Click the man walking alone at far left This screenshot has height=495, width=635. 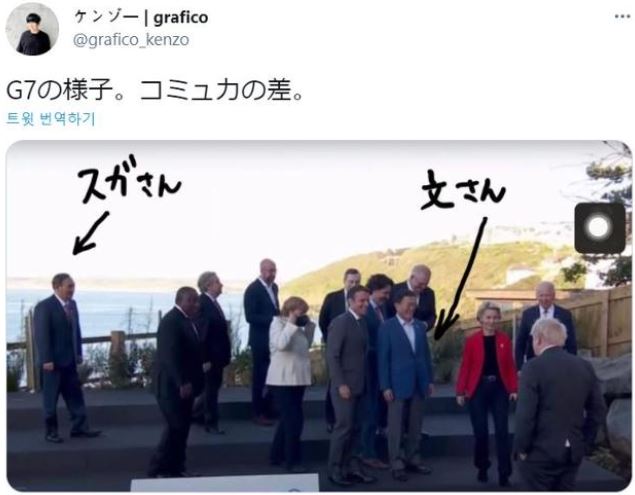pyautogui.click(x=63, y=358)
